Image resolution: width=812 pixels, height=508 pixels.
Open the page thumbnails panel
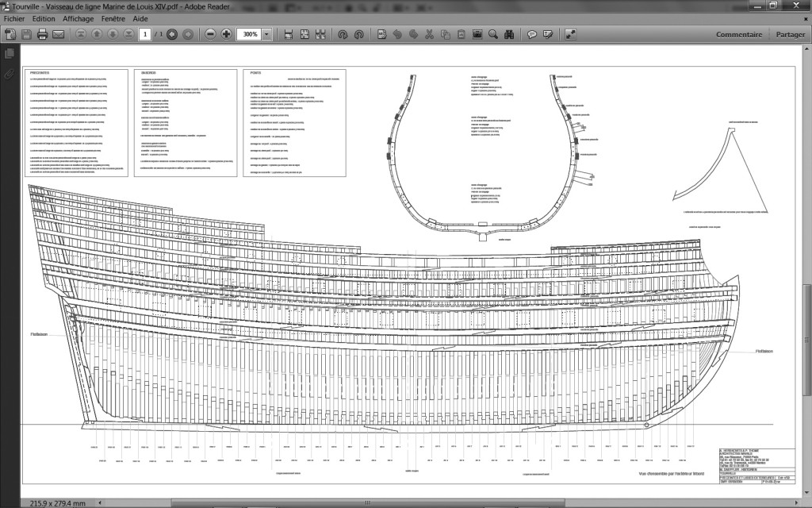(x=10, y=54)
